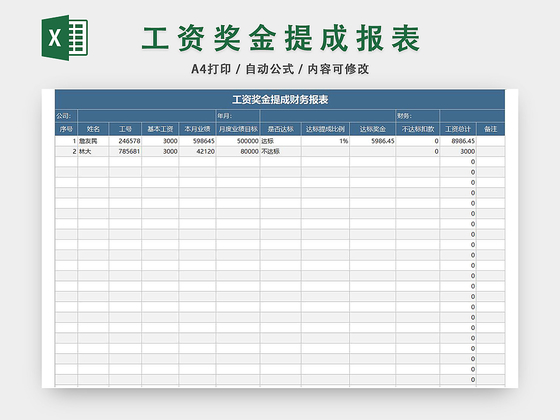Select the 姓名 column header

coord(93,129)
